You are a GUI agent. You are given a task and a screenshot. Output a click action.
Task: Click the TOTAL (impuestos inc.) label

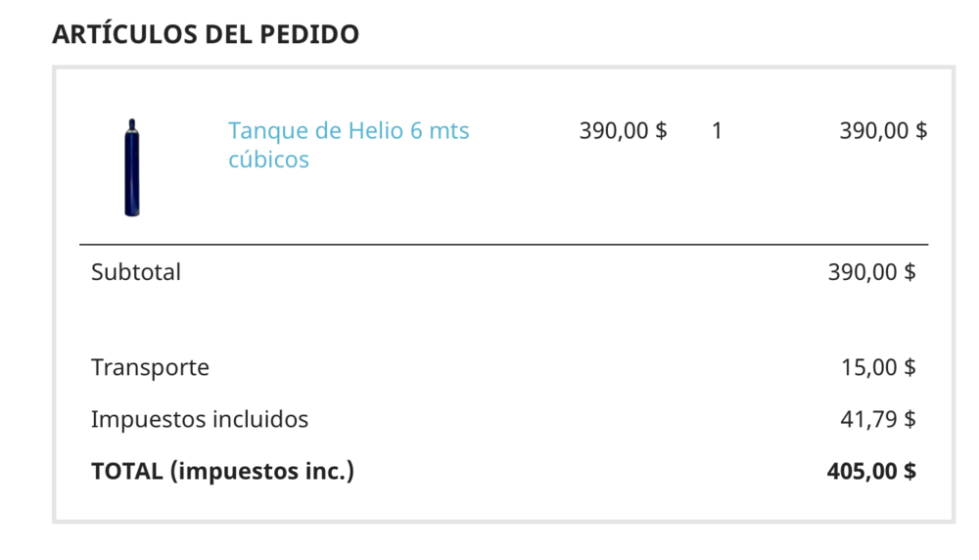pos(222,471)
